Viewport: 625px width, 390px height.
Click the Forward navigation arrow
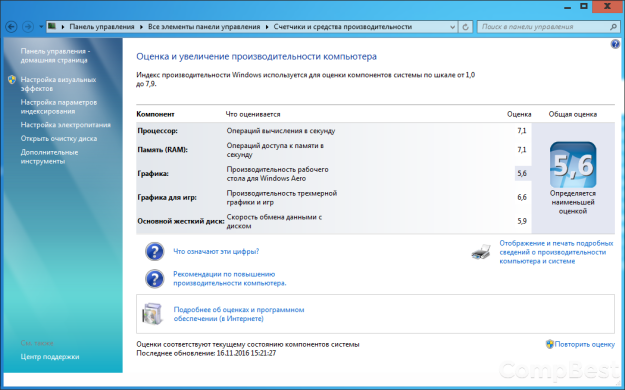tap(28, 27)
